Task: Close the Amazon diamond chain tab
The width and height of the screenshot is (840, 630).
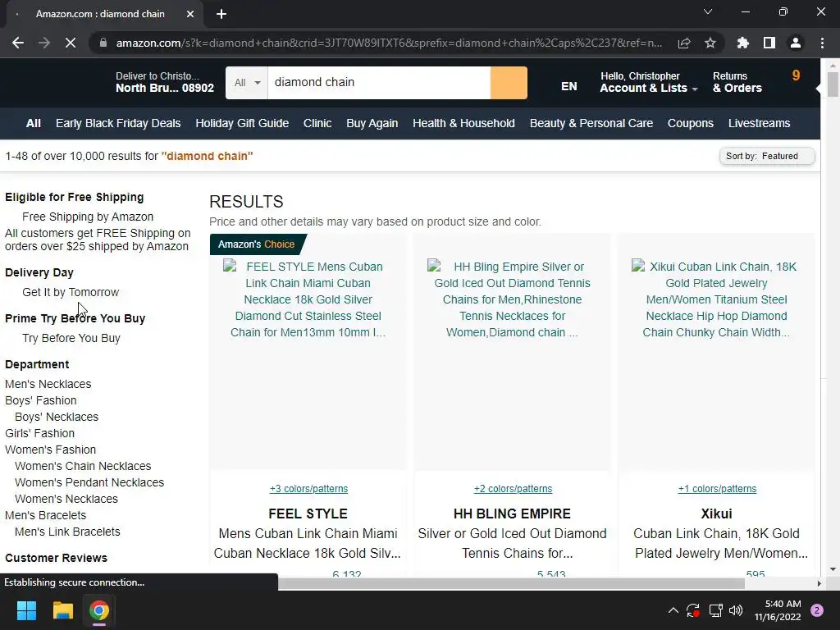Action: tap(190, 14)
